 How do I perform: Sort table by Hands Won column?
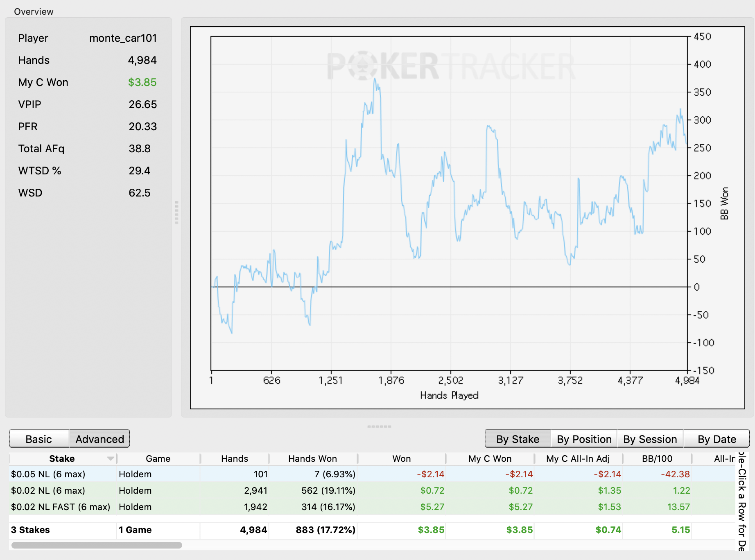pyautogui.click(x=312, y=458)
